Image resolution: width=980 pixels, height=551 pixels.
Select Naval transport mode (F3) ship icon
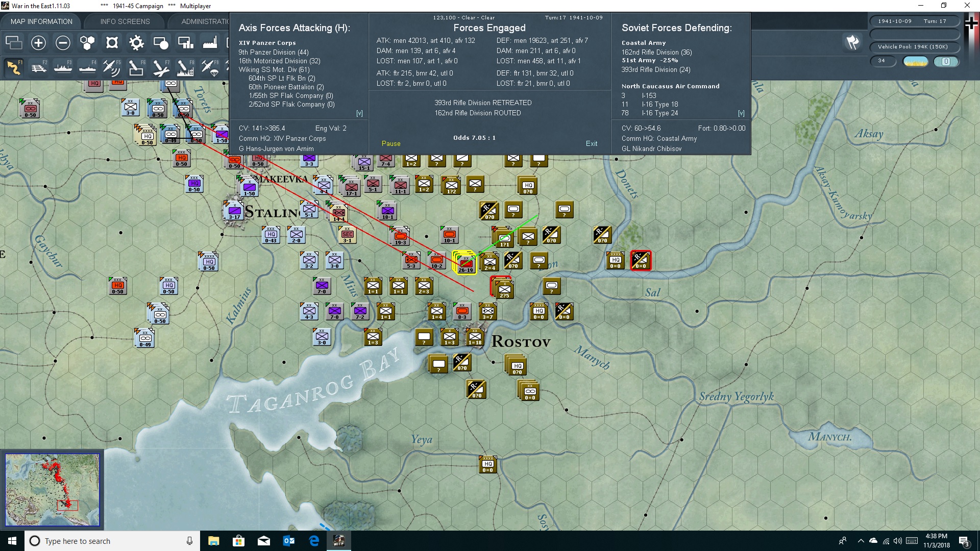63,67
